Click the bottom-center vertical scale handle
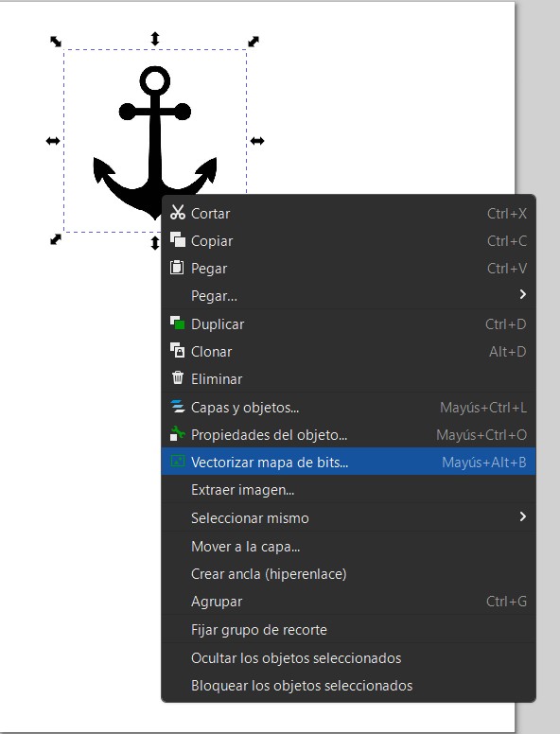 click(x=155, y=243)
